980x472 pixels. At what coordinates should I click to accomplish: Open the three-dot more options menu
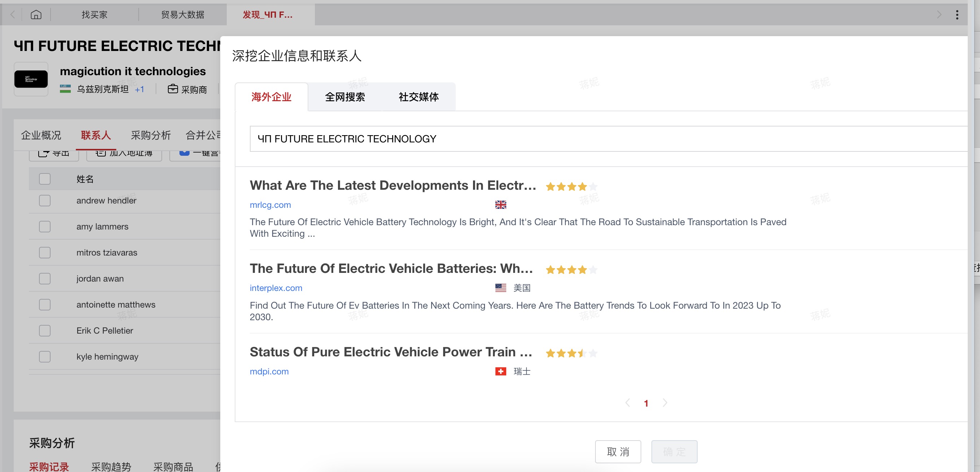point(957,15)
